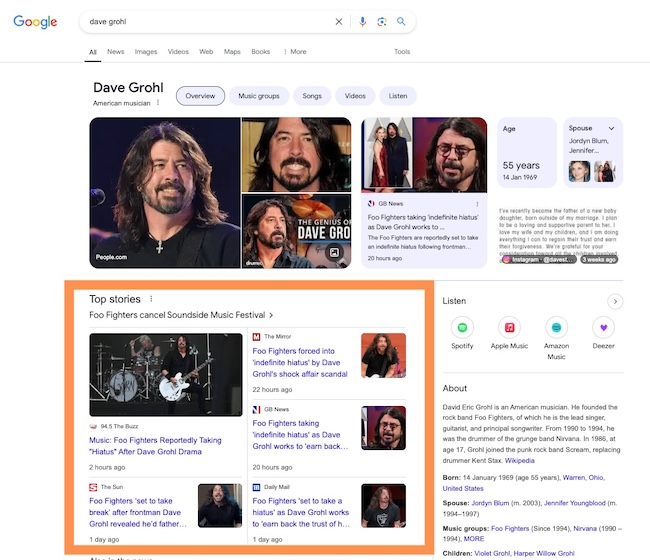The width and height of the screenshot is (650, 560).
Task: Open Google Lens image search icon
Action: [382, 21]
